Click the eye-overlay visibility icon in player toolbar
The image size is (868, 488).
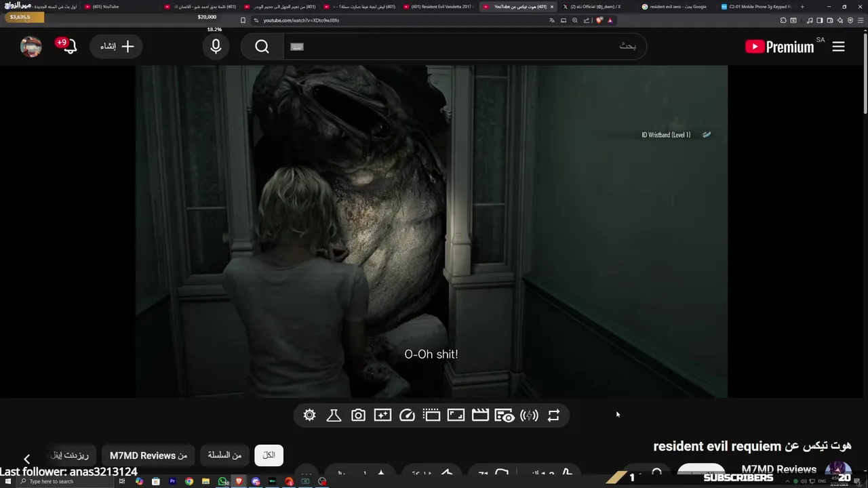pyautogui.click(x=505, y=415)
